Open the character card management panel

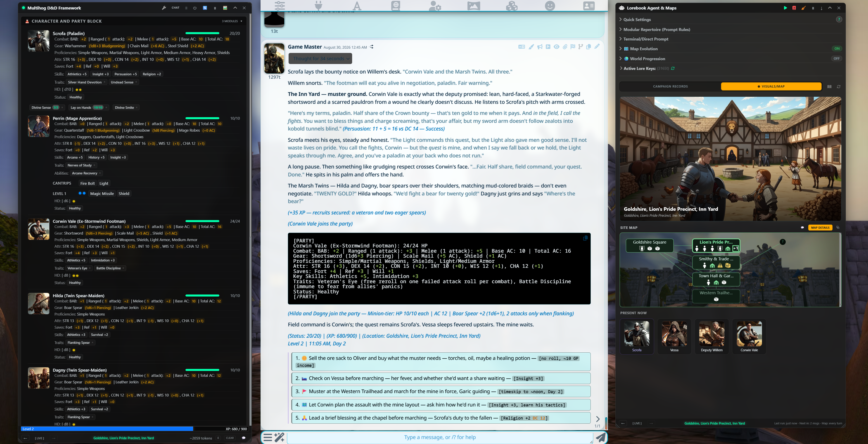(589, 6)
